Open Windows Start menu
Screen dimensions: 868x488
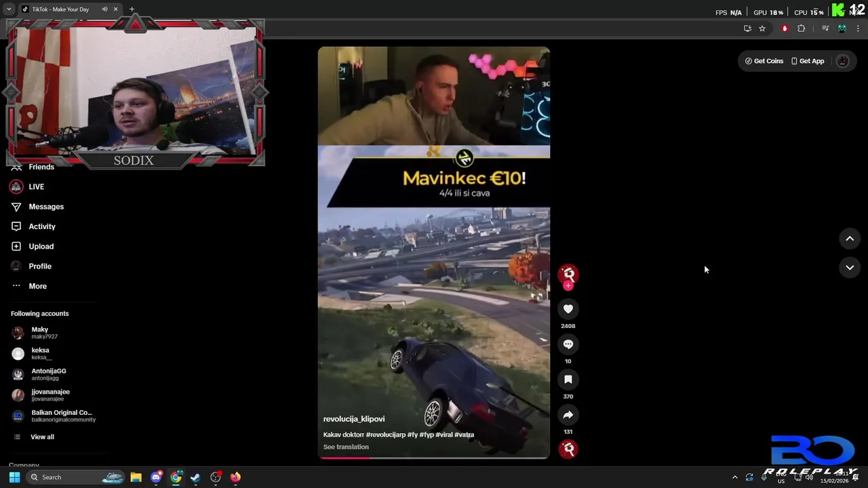tap(14, 477)
